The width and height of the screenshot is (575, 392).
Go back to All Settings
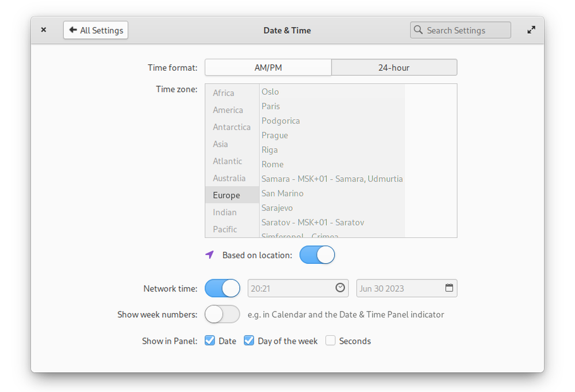click(x=95, y=30)
